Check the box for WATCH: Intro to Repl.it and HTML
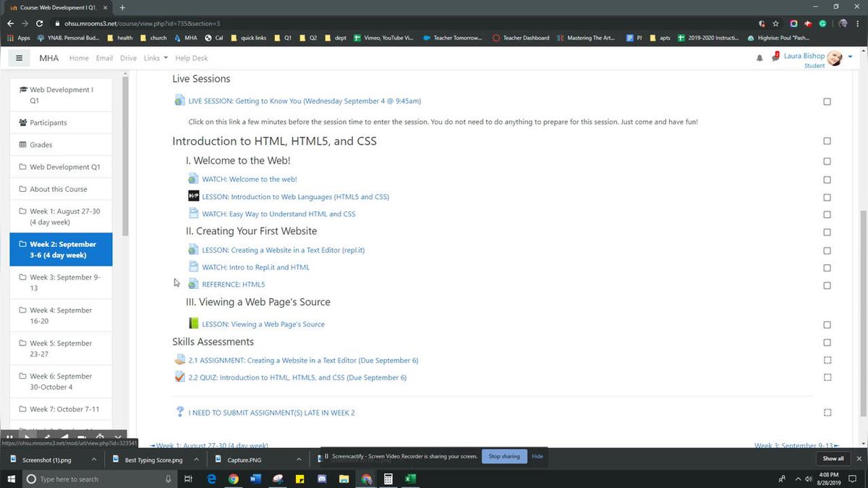This screenshot has height=488, width=868. coord(827,268)
